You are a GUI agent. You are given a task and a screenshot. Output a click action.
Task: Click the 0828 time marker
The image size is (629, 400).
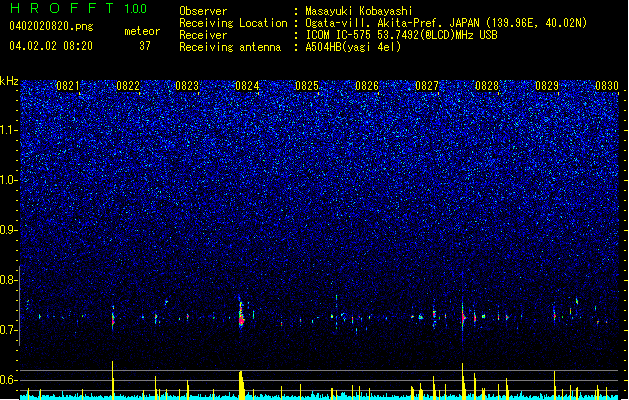[487, 86]
